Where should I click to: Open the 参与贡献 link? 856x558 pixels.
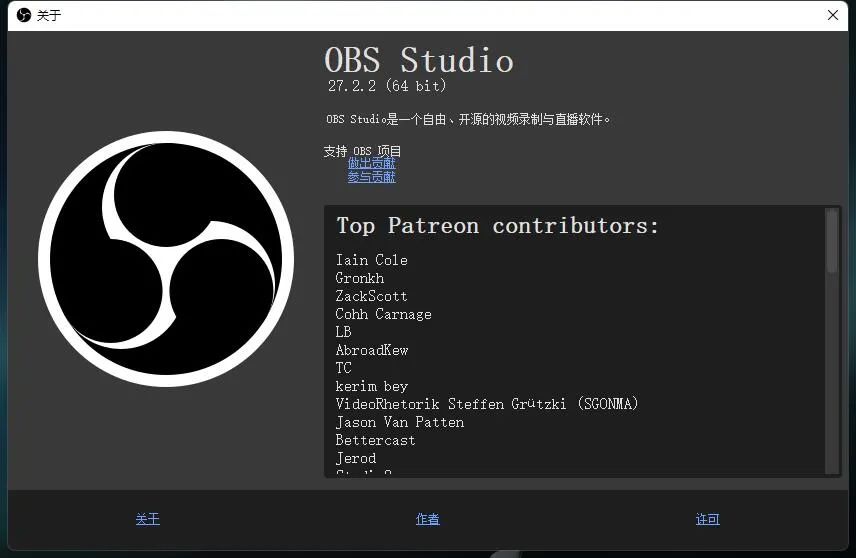pos(371,177)
